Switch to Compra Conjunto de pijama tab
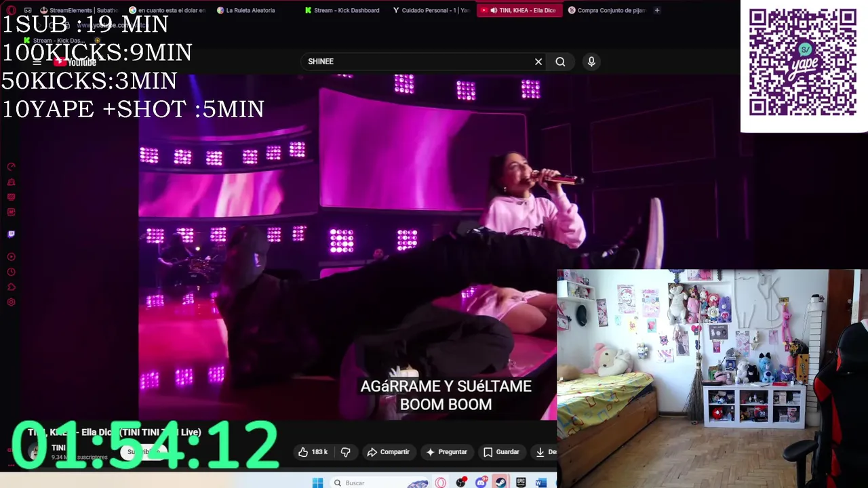Image resolution: width=868 pixels, height=488 pixels. click(x=607, y=10)
